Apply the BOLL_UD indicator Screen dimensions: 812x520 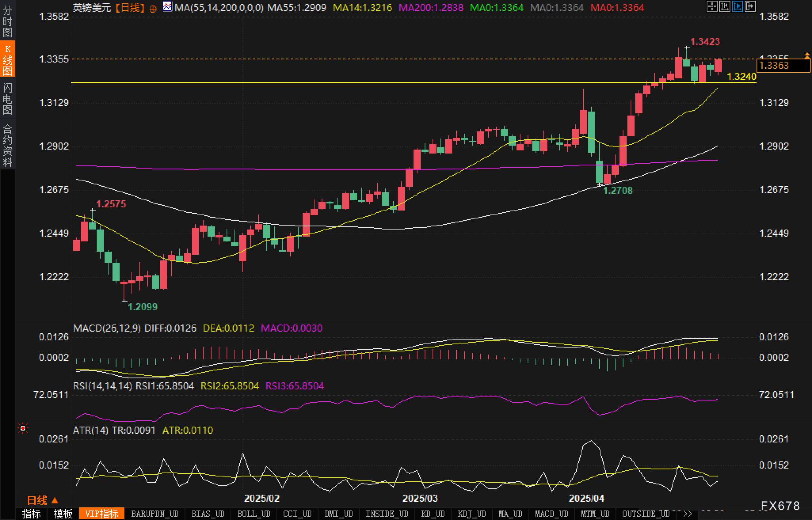(254, 514)
